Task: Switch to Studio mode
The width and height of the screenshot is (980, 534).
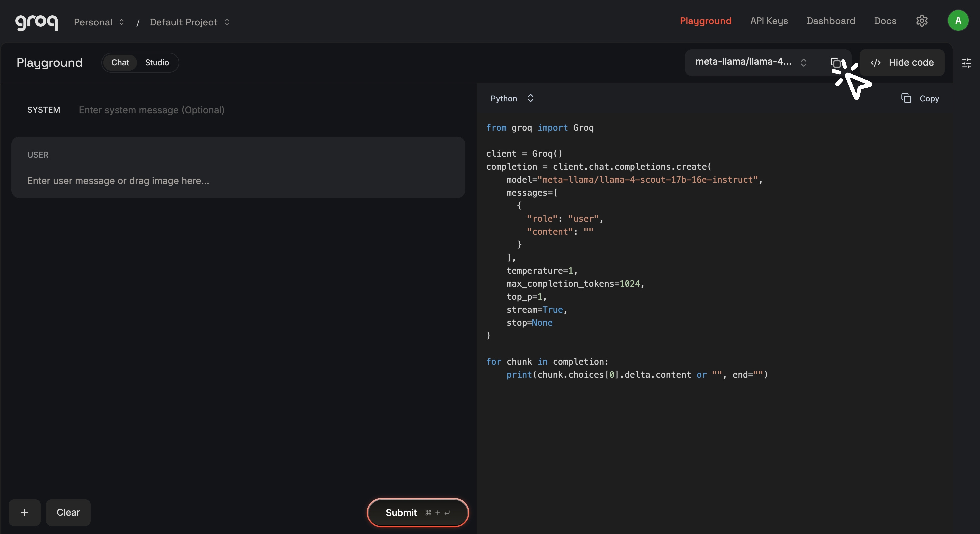Action: tap(157, 62)
